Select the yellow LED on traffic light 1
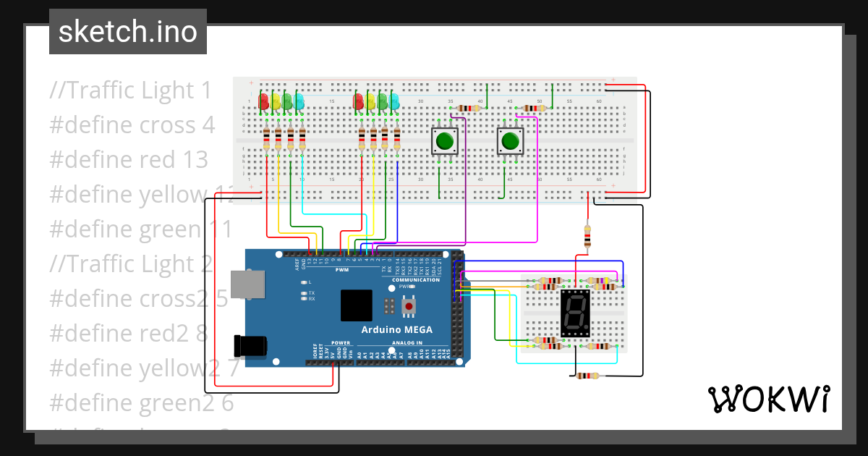The height and width of the screenshot is (456, 868). click(x=274, y=102)
